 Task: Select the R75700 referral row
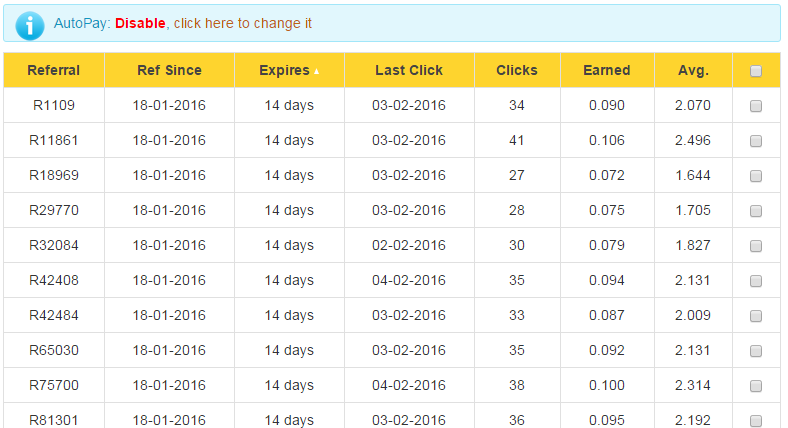click(54, 386)
